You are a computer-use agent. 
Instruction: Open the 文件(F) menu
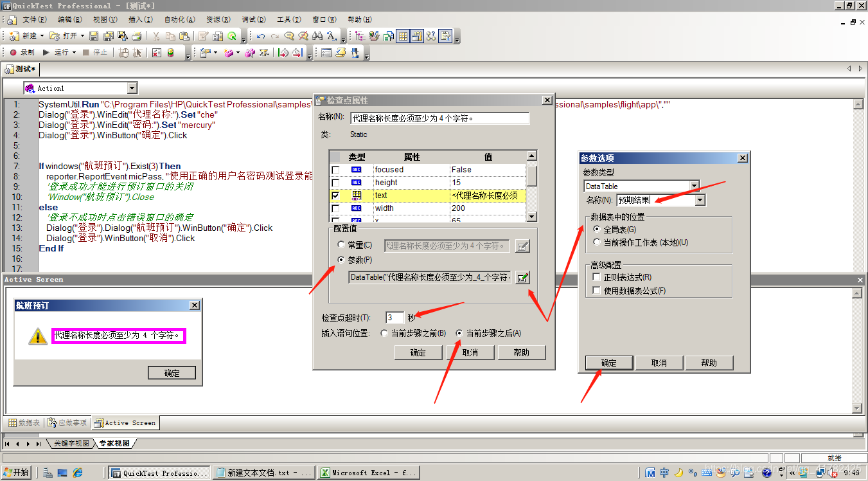tap(34, 20)
